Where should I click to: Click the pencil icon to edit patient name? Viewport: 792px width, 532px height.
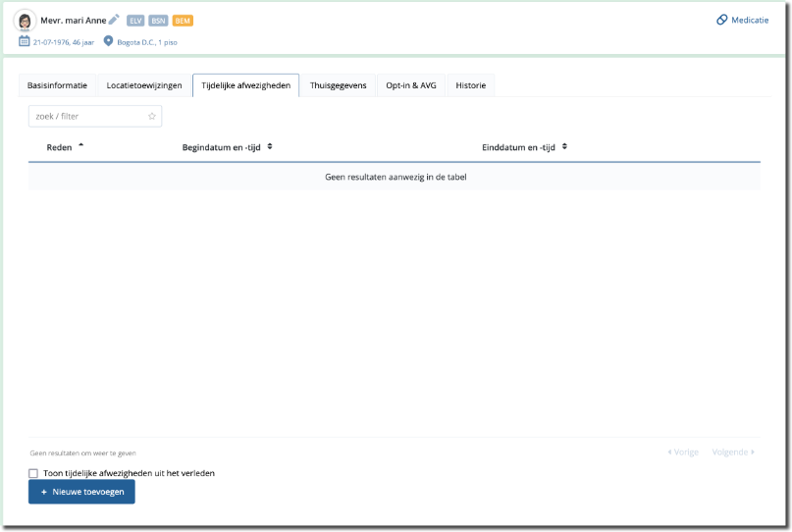pos(114,20)
